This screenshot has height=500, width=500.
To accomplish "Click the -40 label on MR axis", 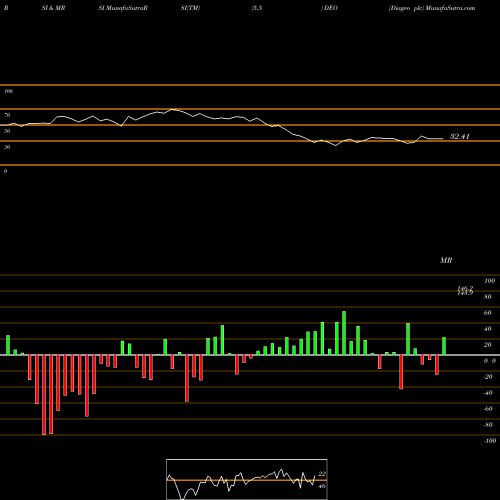I will [488, 393].
